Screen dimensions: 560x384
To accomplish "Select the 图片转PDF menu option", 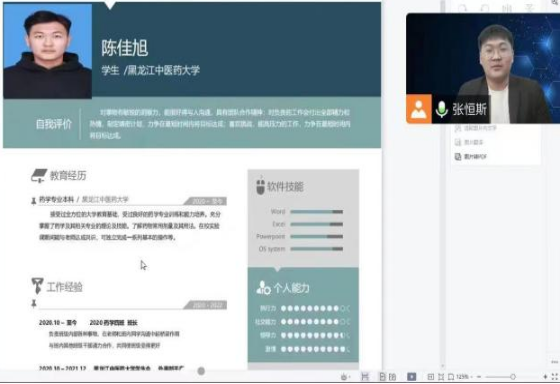I will pos(471,156).
